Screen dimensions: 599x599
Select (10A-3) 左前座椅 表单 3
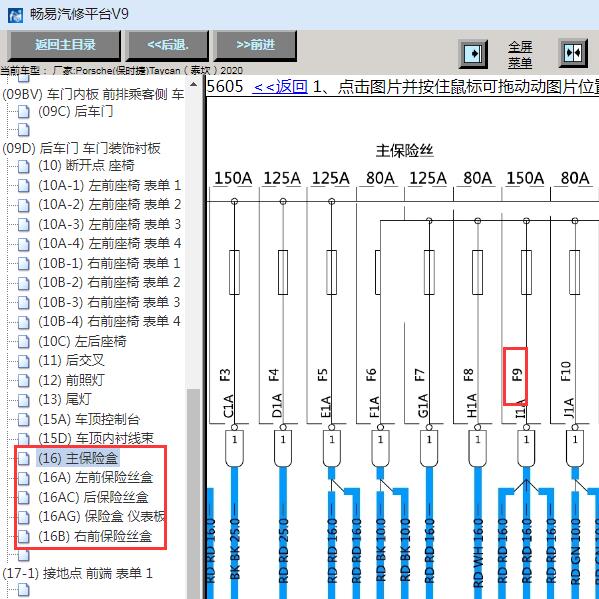109,224
